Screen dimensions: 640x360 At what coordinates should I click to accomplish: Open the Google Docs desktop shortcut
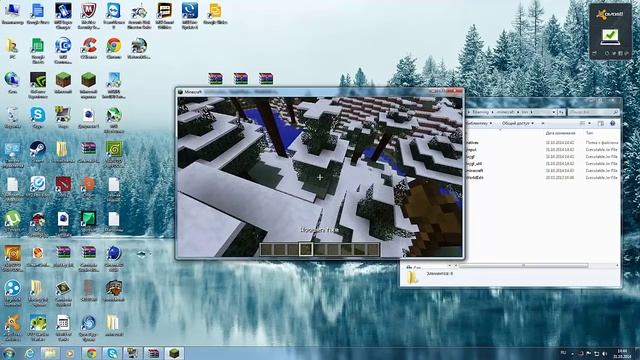tap(38, 14)
